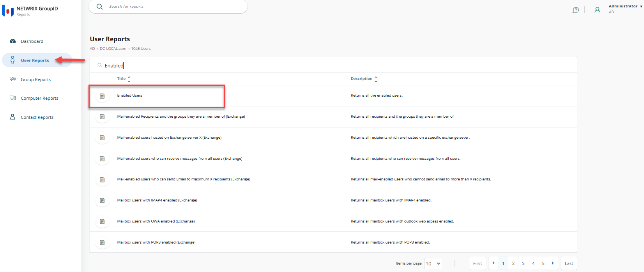Open Mail-enabled users send Email to maximum X report
The height and width of the screenshot is (272, 644).
tap(184, 179)
